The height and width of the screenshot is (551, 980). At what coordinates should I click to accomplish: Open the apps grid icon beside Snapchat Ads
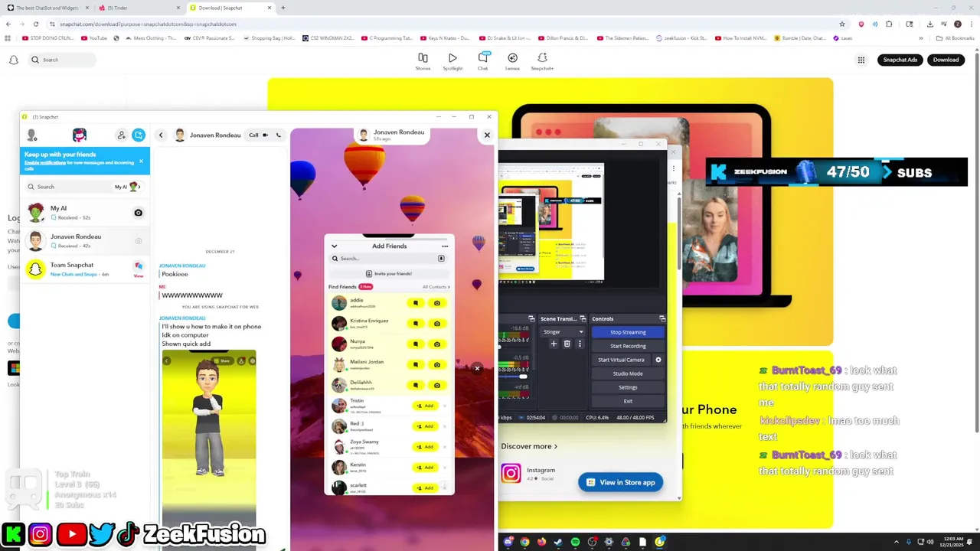point(861,60)
